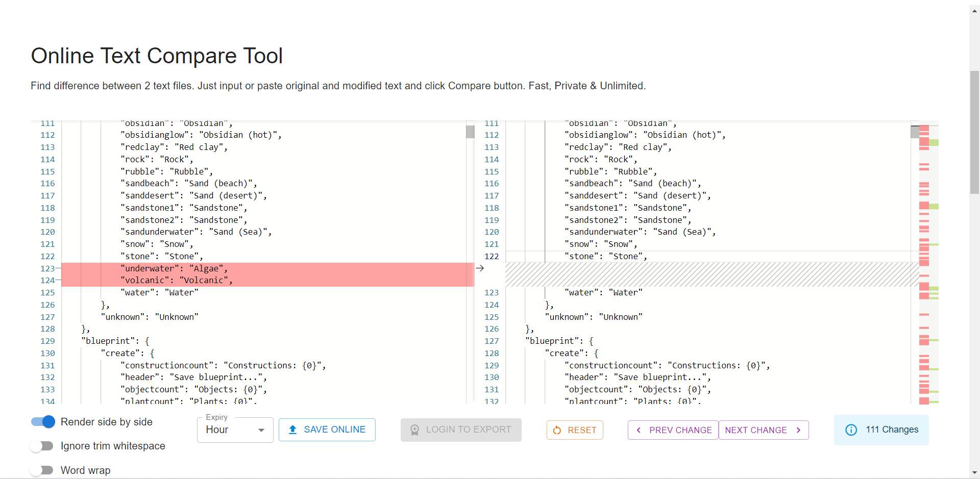Click the left chevron on Prev Change
Viewport: 980px width, 479px height.
[639, 430]
